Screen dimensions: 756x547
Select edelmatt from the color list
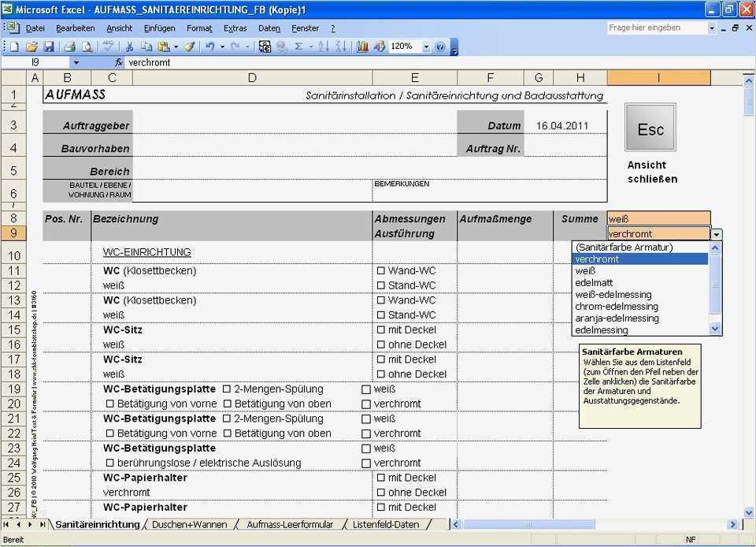point(592,282)
